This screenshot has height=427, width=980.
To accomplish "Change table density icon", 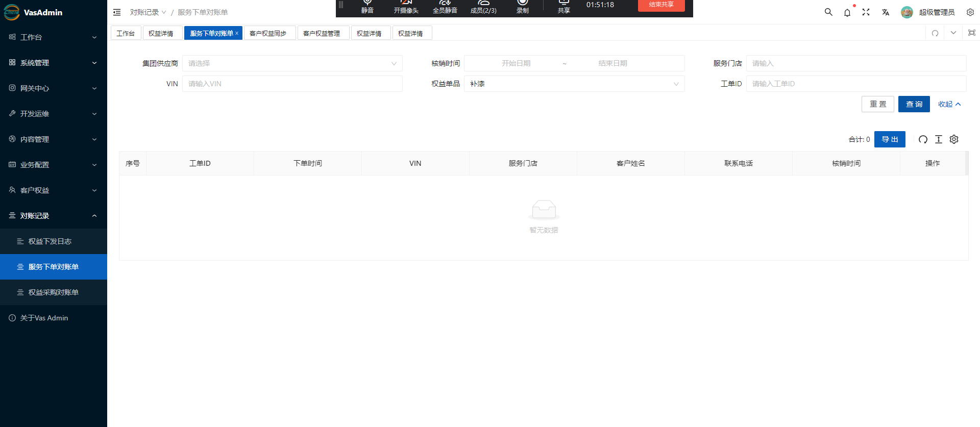I will [939, 139].
